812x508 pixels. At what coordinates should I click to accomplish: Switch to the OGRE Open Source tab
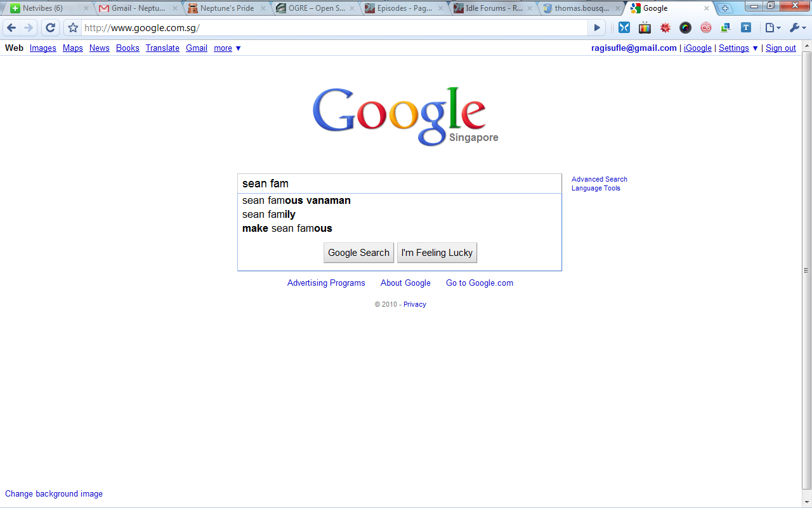click(x=315, y=8)
